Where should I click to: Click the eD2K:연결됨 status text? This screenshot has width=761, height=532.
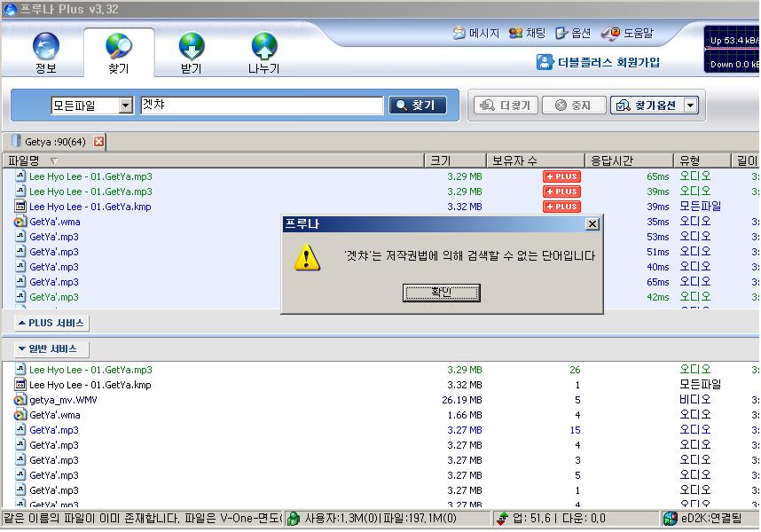point(711,519)
